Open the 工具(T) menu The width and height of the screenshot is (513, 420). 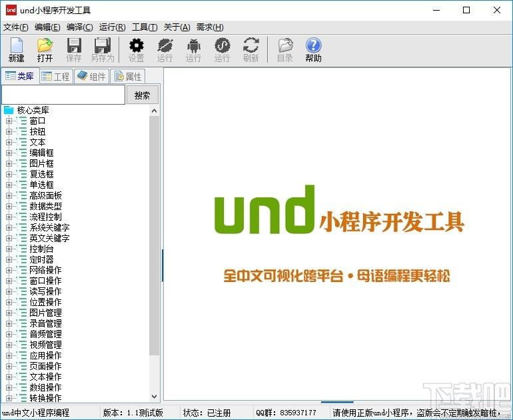[145, 27]
